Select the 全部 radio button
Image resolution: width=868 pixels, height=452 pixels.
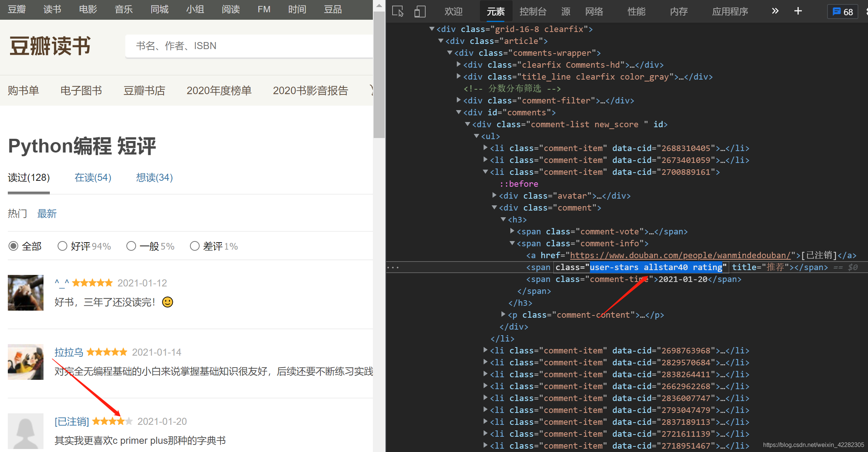pos(13,246)
